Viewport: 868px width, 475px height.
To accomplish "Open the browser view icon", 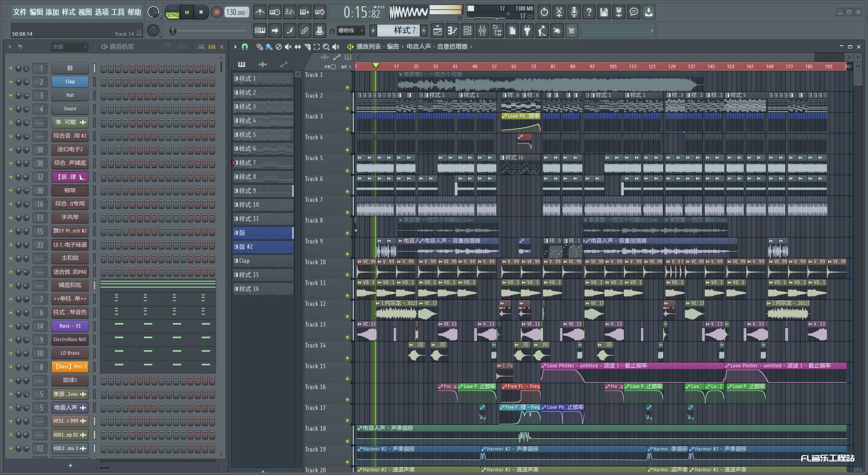I will 497,31.
